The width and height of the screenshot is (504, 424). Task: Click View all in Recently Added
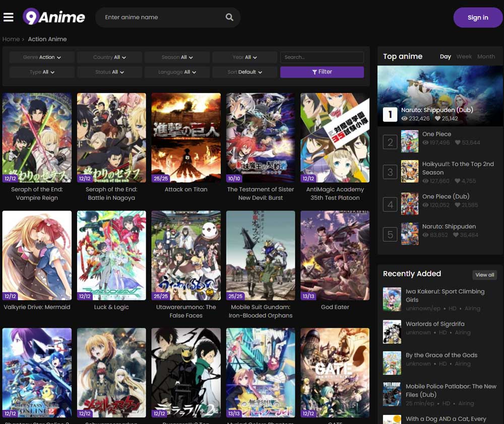pos(485,275)
